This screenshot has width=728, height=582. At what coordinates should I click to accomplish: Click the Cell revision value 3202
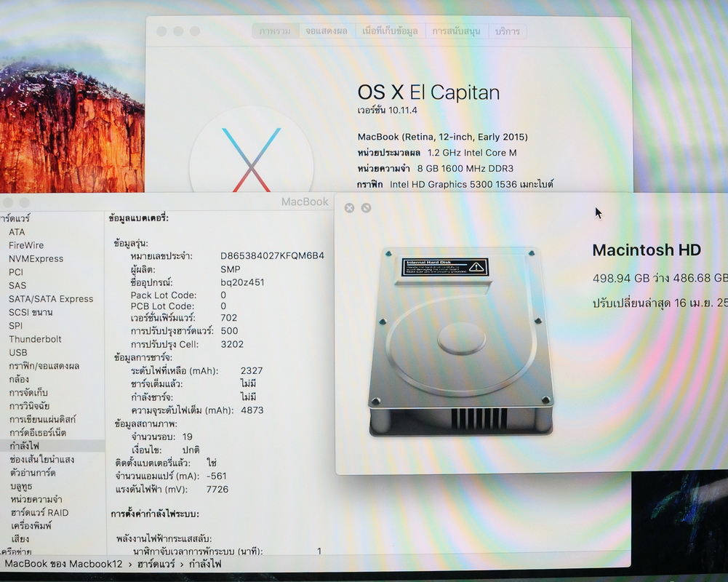[232, 344]
